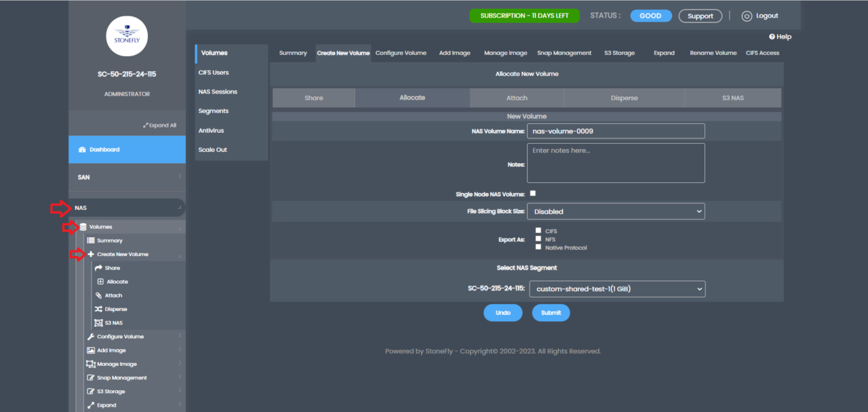
Task: Click the Dashboard gauge icon
Action: tap(82, 150)
